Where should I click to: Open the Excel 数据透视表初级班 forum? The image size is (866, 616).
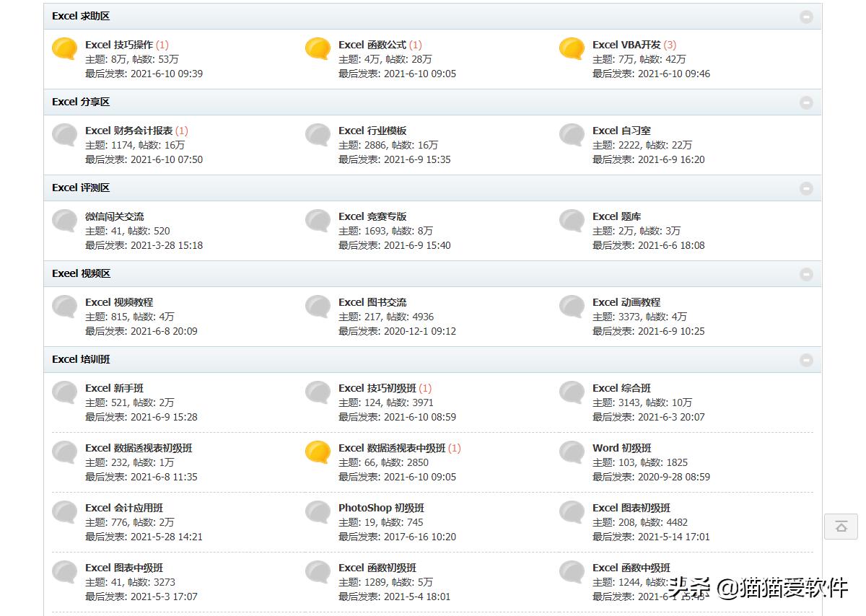[139, 448]
